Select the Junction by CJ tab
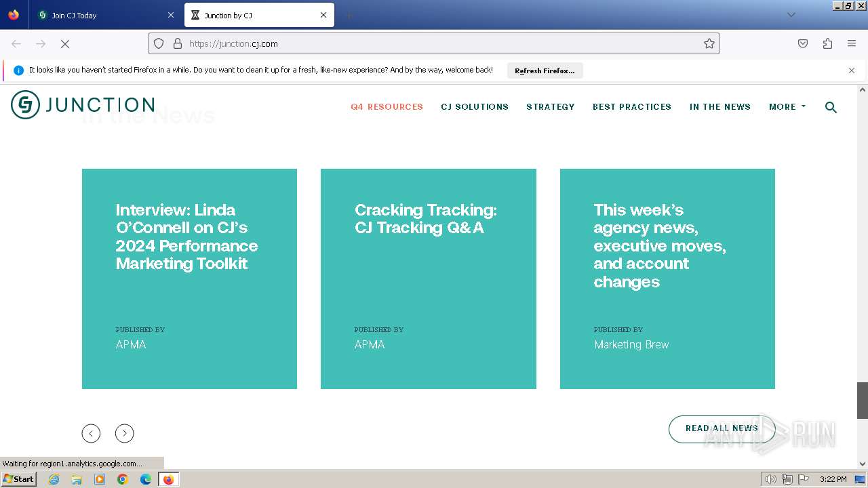Image resolution: width=868 pixels, height=488 pixels. coord(259,15)
